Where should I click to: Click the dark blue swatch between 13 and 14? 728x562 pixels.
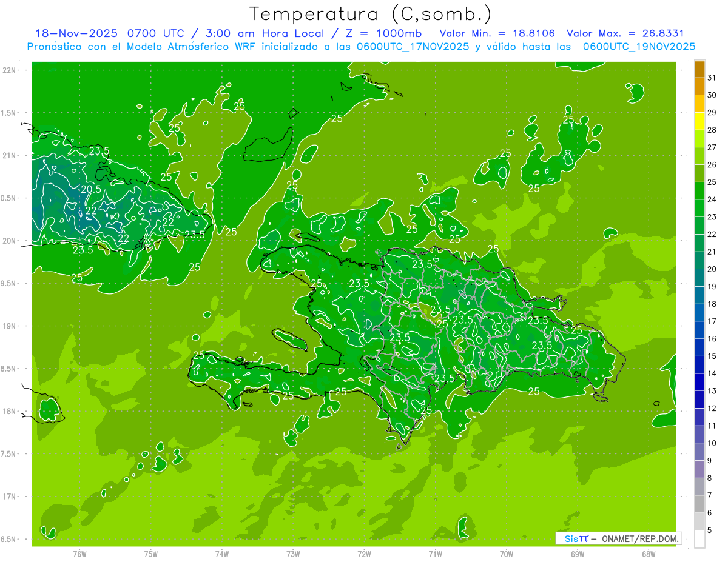point(699,382)
